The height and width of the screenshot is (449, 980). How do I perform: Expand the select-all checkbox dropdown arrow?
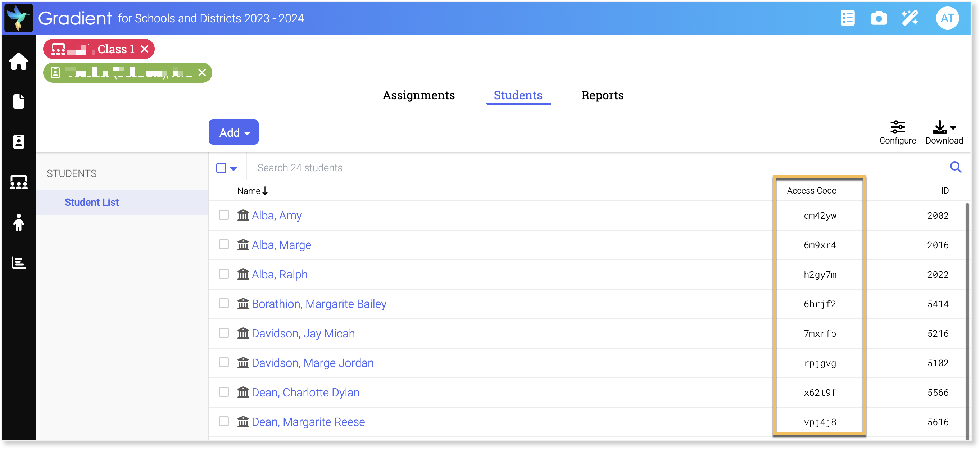coord(233,168)
